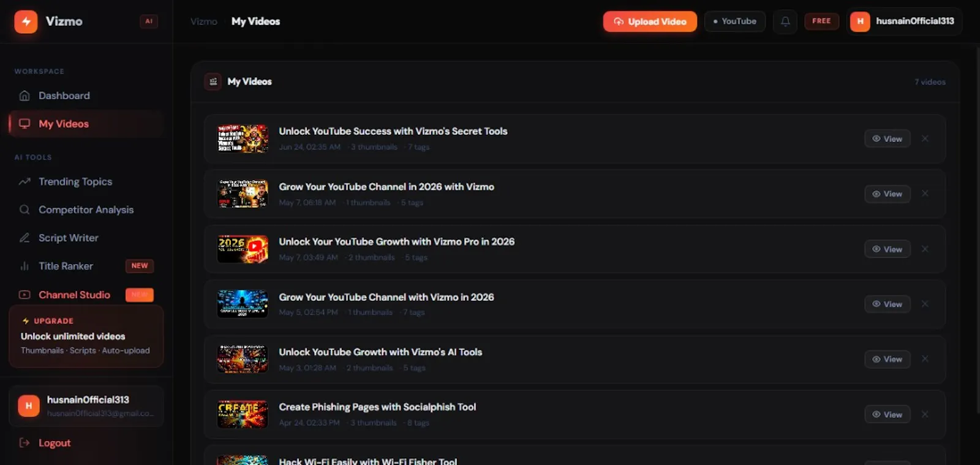Screen dimensions: 980x465
Task: Click title Unlock YouTube Growth with Vizmo's AI Tools
Action: coord(380,352)
